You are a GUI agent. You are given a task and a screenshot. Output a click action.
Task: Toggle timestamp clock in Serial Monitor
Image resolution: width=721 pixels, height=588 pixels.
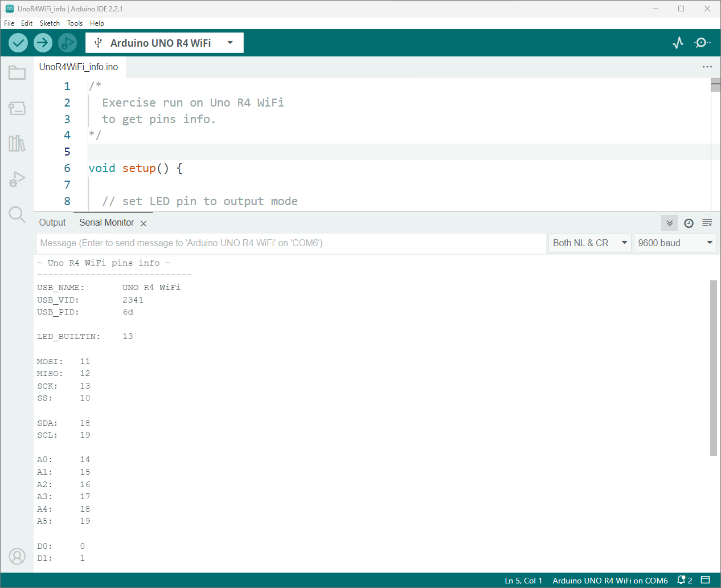689,223
